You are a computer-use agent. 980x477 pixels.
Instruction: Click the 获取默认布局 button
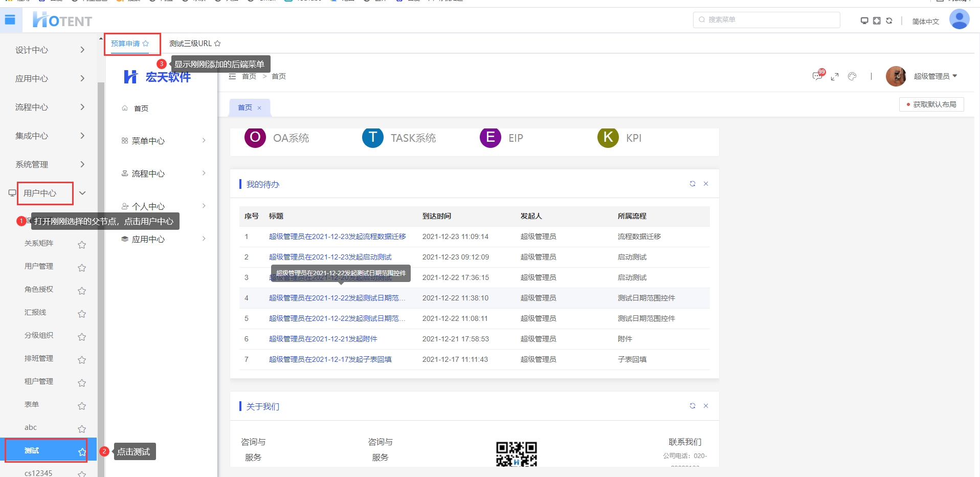931,104
